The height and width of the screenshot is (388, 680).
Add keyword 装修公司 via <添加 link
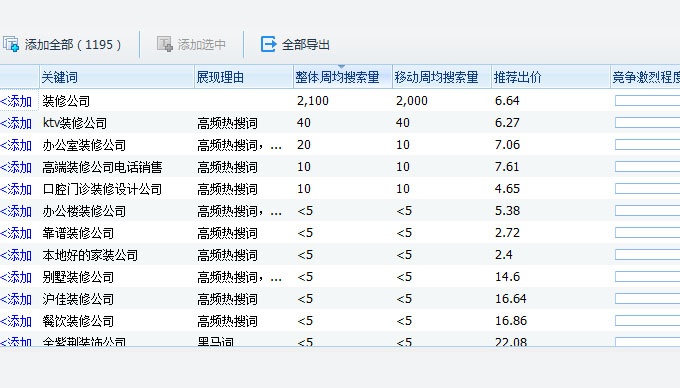[16, 101]
